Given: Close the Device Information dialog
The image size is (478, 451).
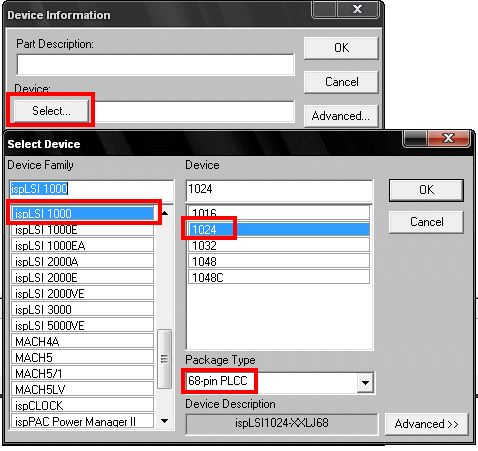Looking at the screenshot, I should pyautogui.click(x=358, y=9).
